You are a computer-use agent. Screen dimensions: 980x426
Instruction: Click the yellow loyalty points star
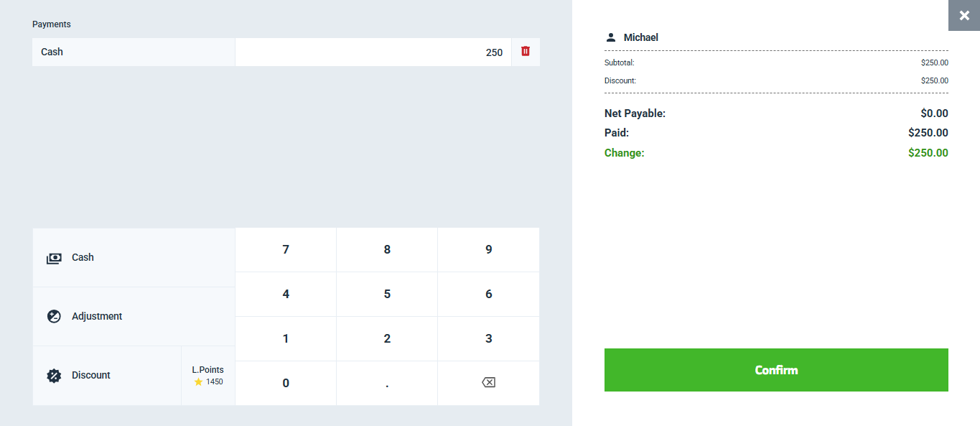click(x=199, y=382)
